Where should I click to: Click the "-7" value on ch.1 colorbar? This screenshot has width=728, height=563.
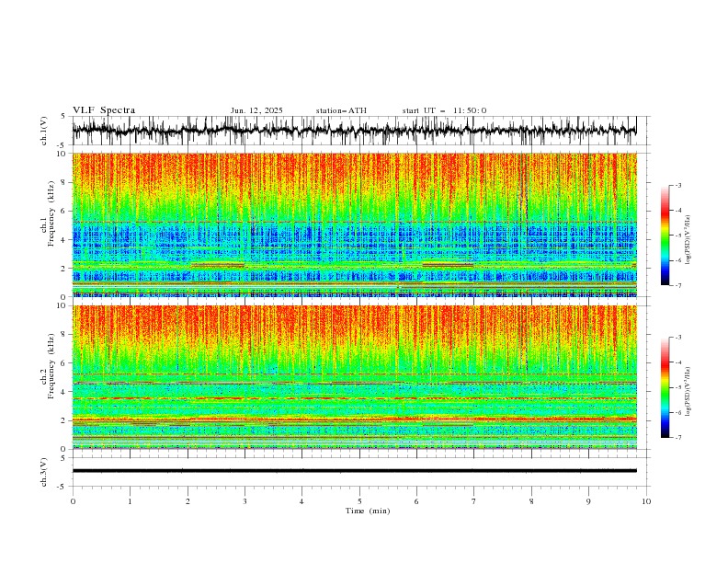coord(677,285)
